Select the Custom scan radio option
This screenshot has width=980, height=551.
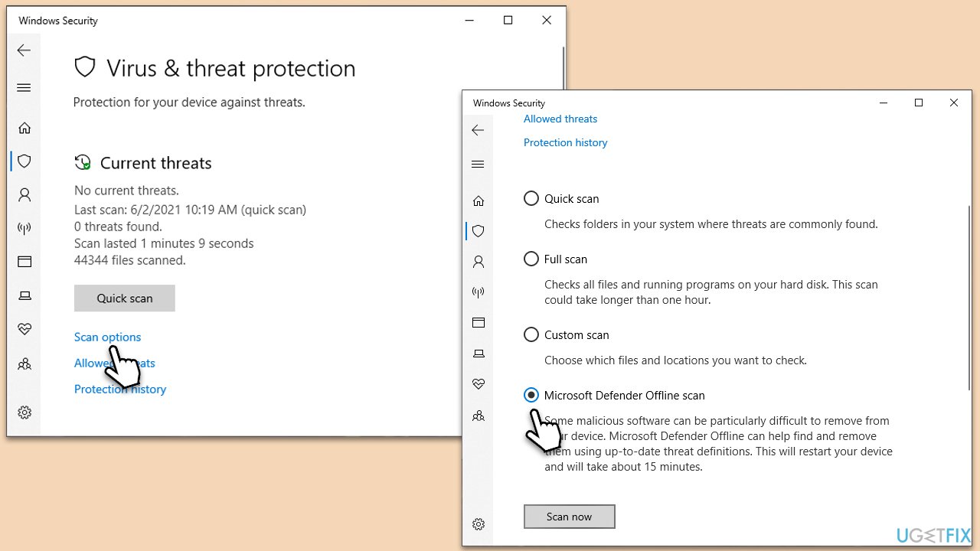[x=531, y=334]
